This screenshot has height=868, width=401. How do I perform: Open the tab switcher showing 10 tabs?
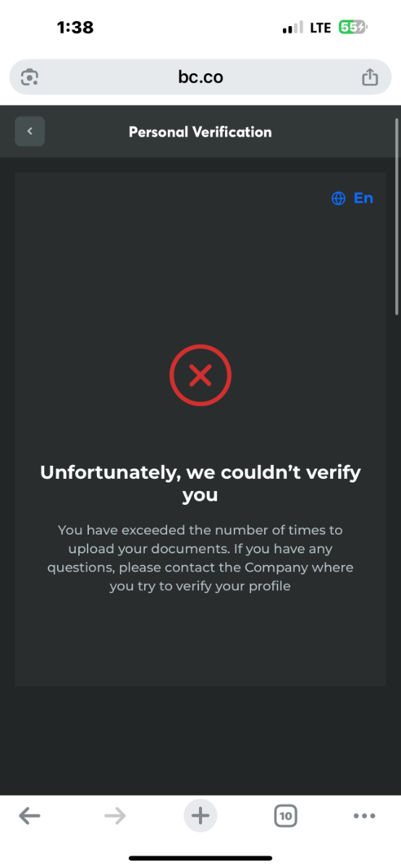coord(286,817)
